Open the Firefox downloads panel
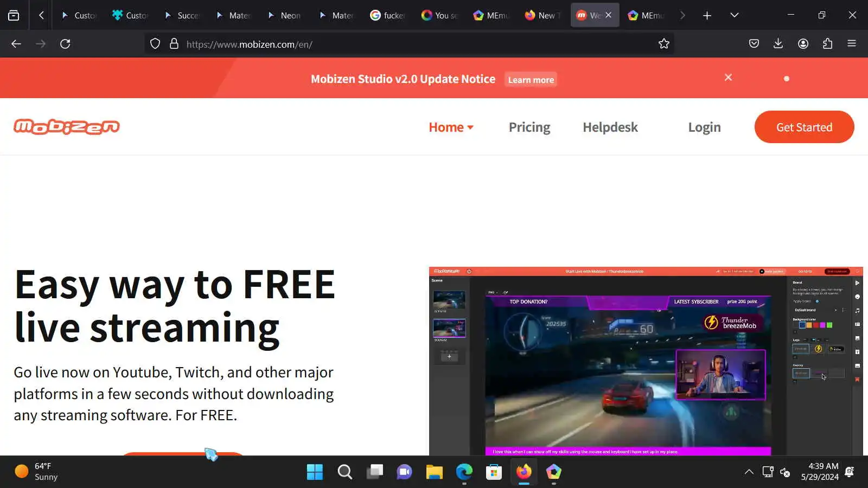The height and width of the screenshot is (488, 868). pos(778,44)
